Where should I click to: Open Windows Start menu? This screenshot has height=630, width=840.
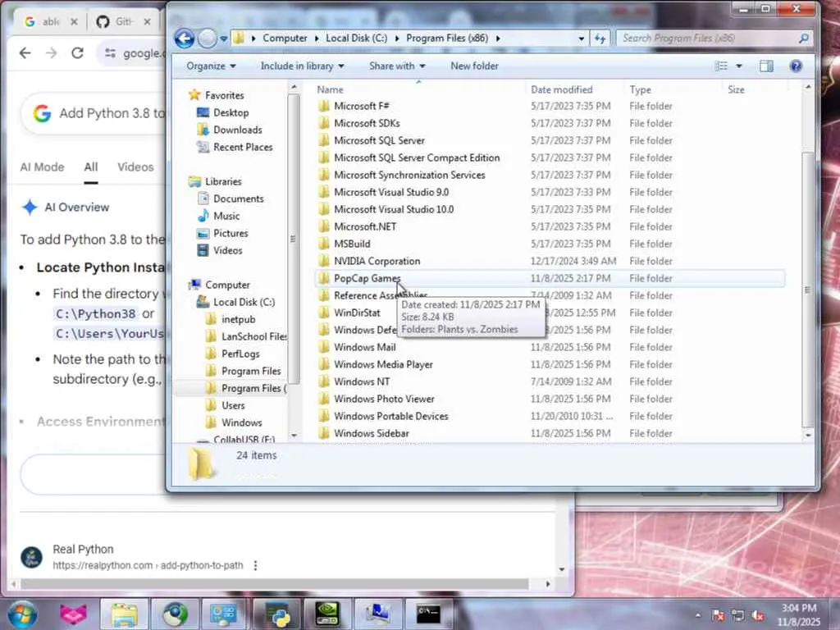[21, 614]
